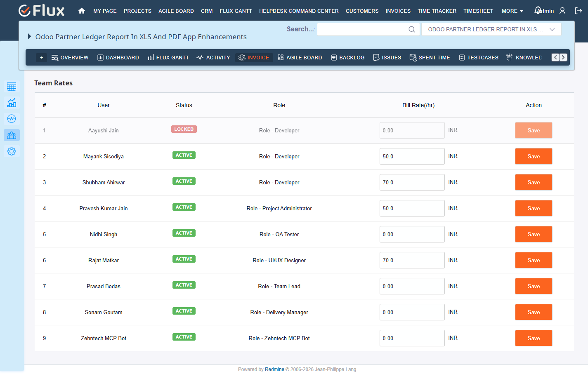Go to Time Tracker menu
Image resolution: width=588 pixels, height=374 pixels.
(437, 11)
